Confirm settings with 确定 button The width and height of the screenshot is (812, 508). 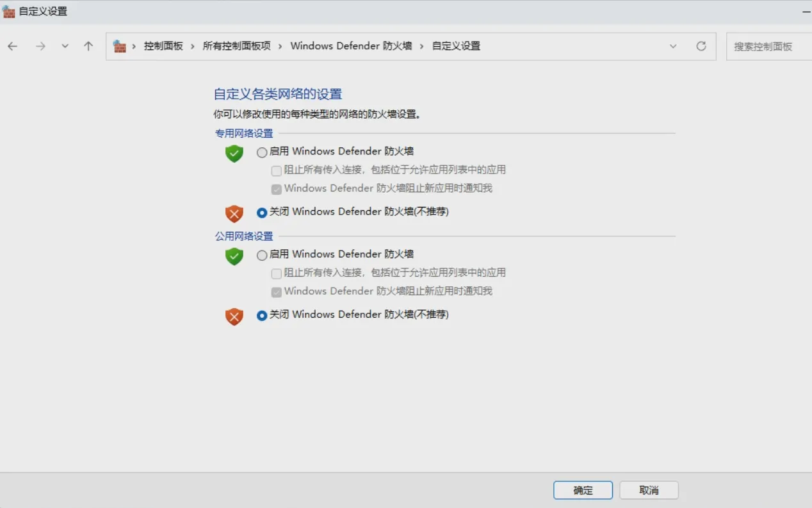[583, 490]
